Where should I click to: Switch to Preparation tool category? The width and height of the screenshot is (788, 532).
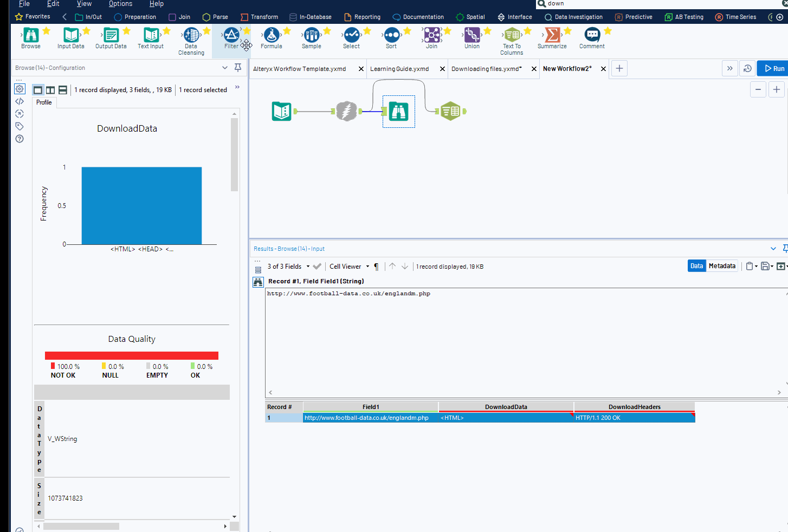135,17
